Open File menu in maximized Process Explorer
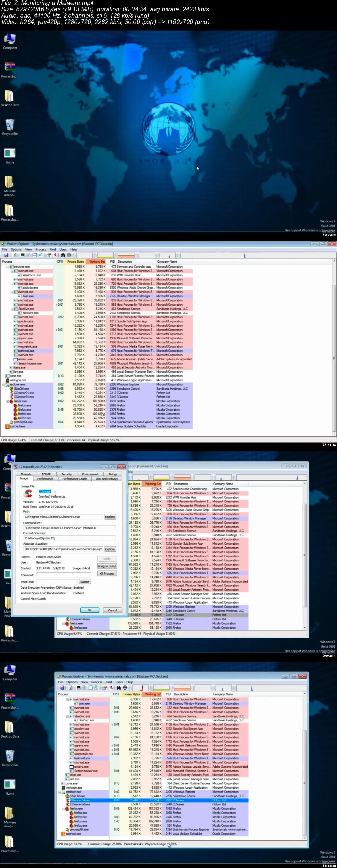This screenshot has height=868, width=337. point(4,249)
